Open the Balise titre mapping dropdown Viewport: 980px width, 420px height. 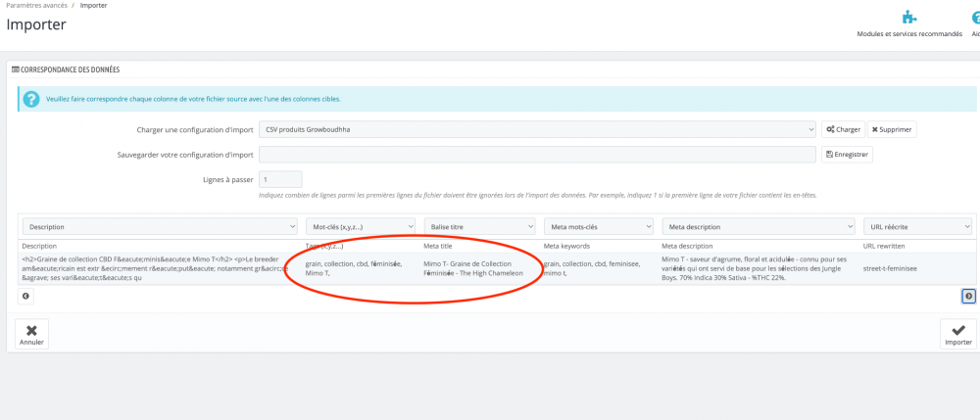click(x=479, y=226)
